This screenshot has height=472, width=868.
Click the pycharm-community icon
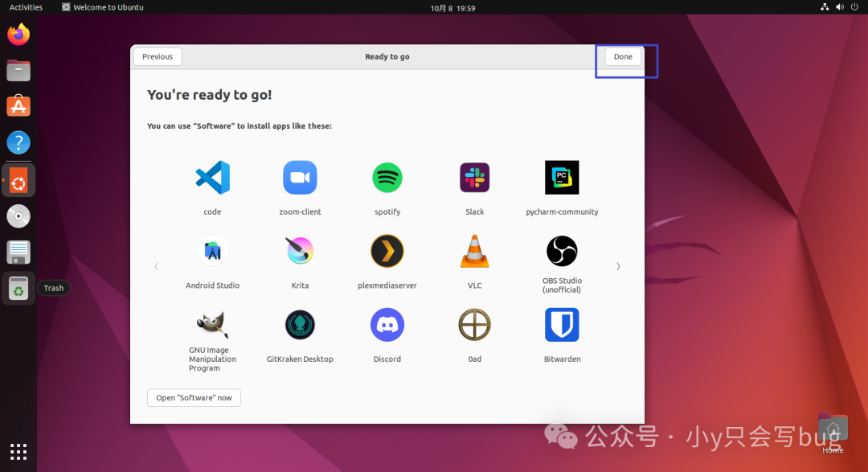coord(562,177)
